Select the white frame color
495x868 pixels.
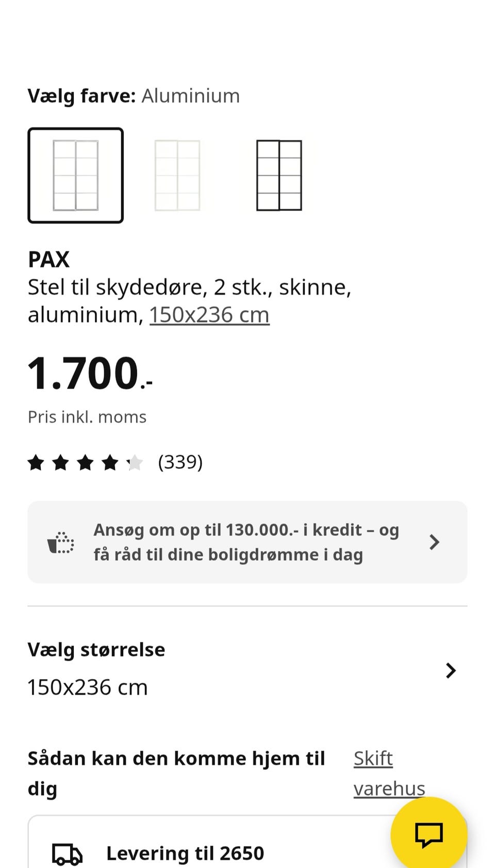point(177,175)
